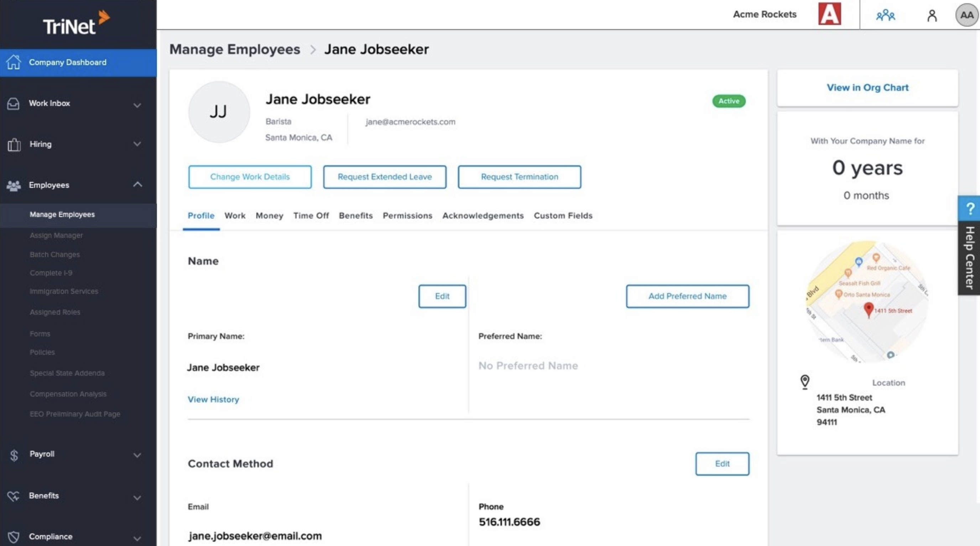Click the Request Termination button
The width and height of the screenshot is (980, 546).
pos(519,176)
